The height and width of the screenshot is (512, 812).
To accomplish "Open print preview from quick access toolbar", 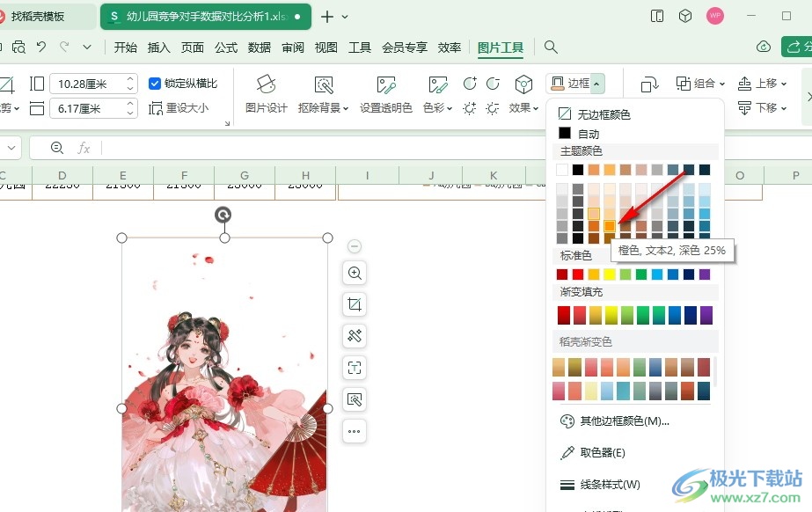I will point(18,48).
